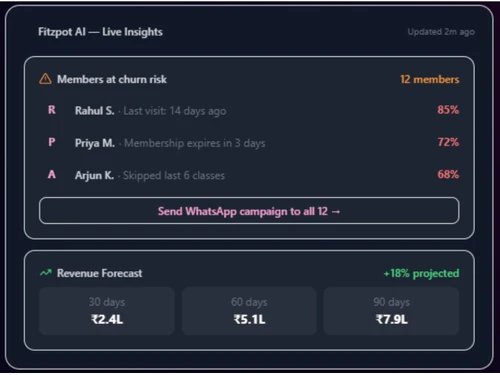The width and height of the screenshot is (500, 375).
Task: Select the 30 days forecast card
Action: 107,311
